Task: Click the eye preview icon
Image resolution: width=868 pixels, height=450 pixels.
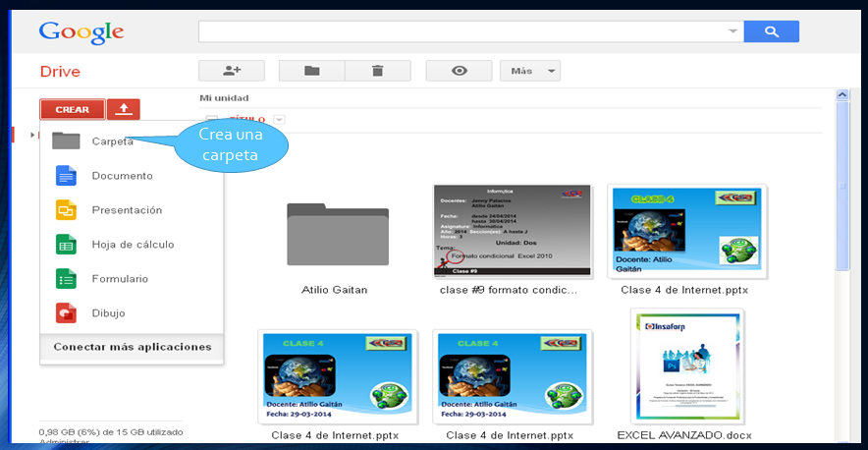Action: (x=459, y=71)
